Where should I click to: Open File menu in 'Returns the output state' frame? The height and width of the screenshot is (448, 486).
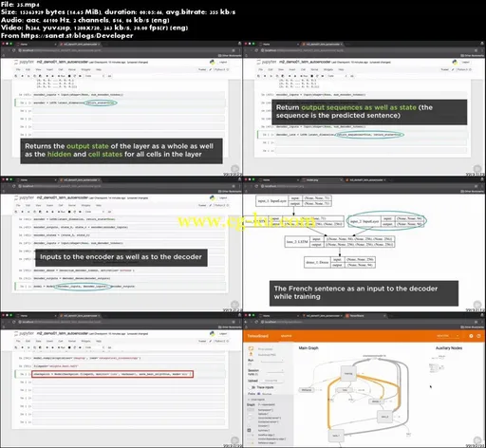click(18, 69)
